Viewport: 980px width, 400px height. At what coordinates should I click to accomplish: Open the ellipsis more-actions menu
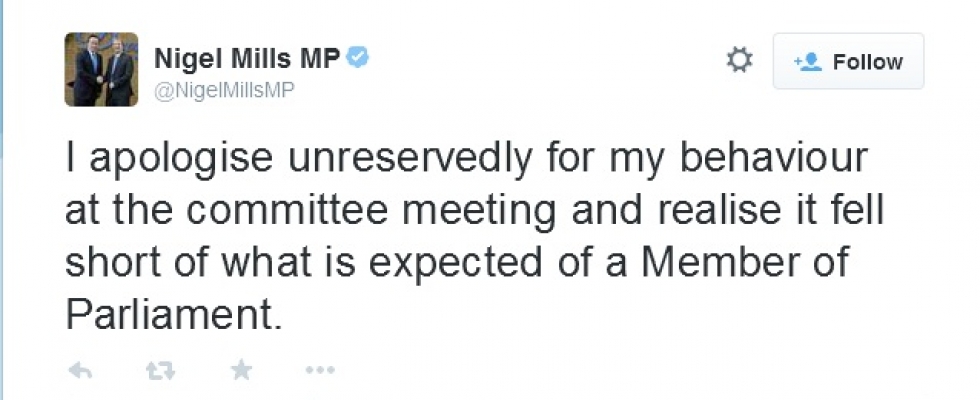pyautogui.click(x=319, y=371)
